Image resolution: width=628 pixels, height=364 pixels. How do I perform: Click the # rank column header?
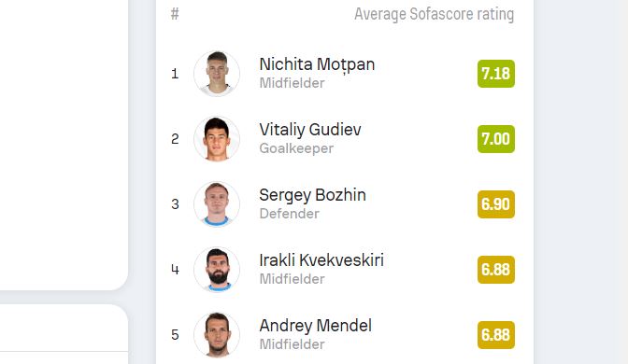(175, 14)
